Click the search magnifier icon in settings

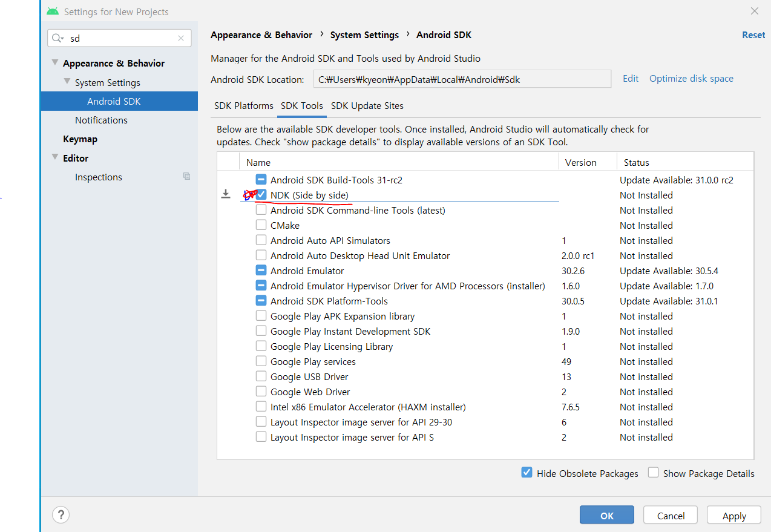pyautogui.click(x=57, y=38)
